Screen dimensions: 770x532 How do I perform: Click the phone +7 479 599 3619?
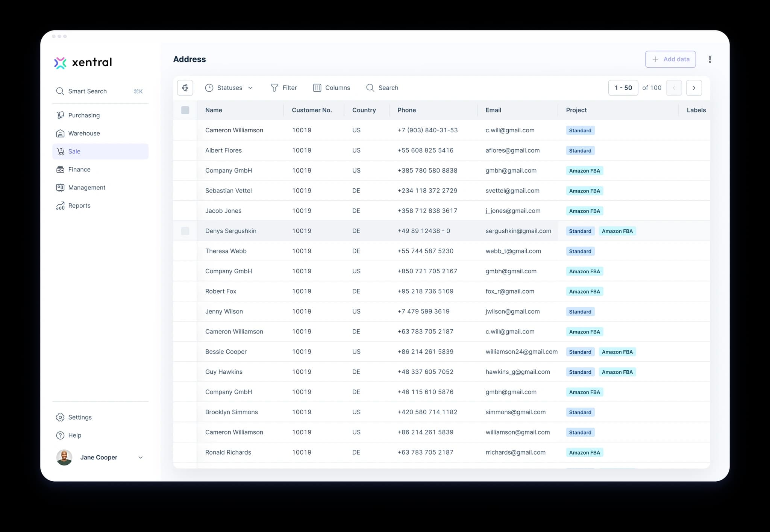click(423, 311)
